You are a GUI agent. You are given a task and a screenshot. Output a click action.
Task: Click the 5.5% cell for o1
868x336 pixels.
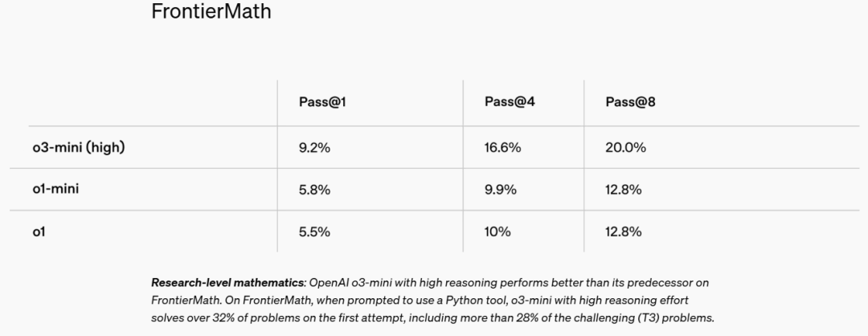(314, 232)
